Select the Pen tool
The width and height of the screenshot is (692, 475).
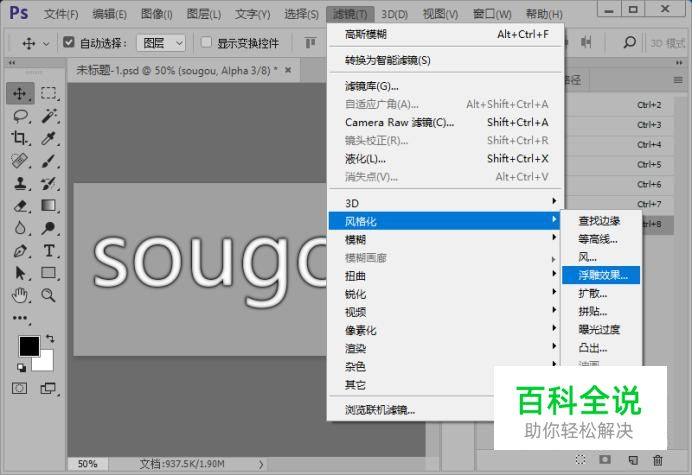[20, 251]
